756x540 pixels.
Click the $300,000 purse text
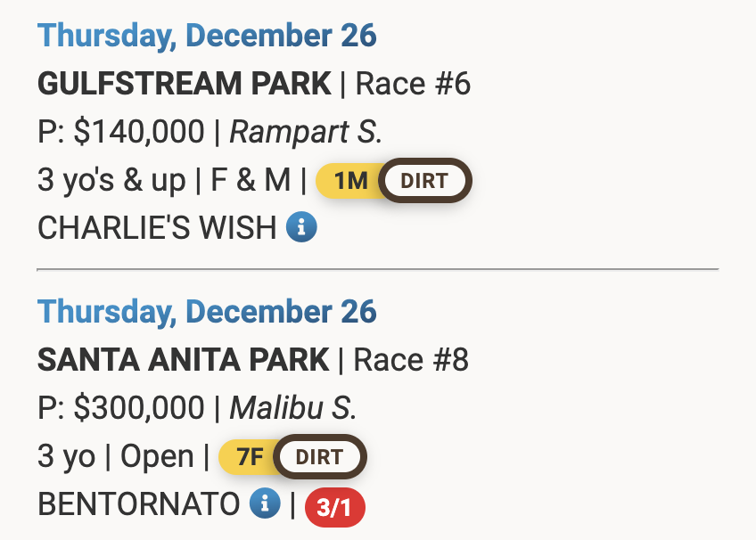click(x=138, y=408)
